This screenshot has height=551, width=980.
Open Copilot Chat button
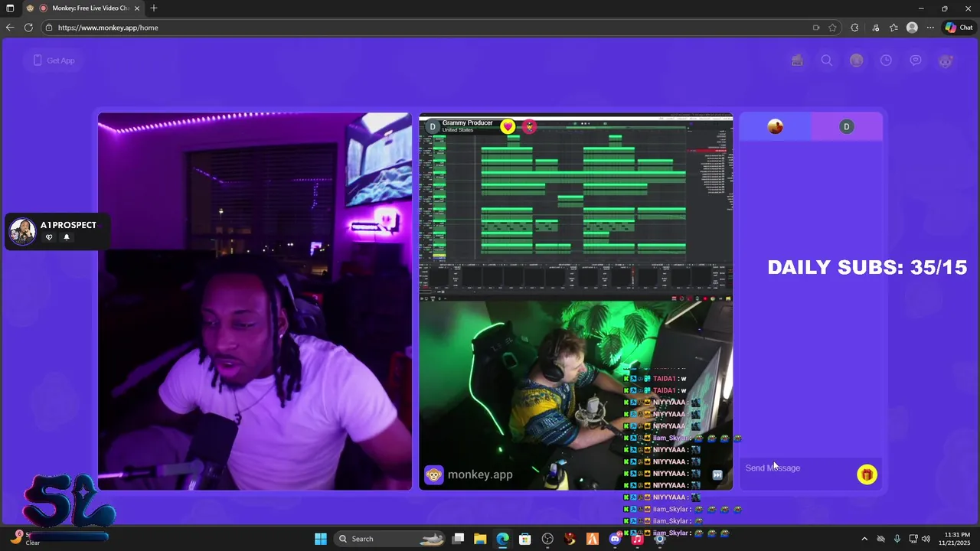(x=959, y=28)
